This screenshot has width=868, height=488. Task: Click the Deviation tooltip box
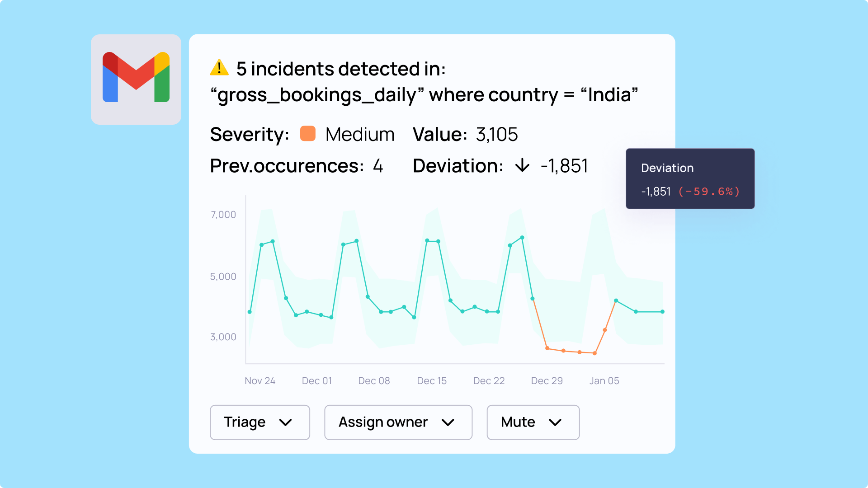[689, 178]
